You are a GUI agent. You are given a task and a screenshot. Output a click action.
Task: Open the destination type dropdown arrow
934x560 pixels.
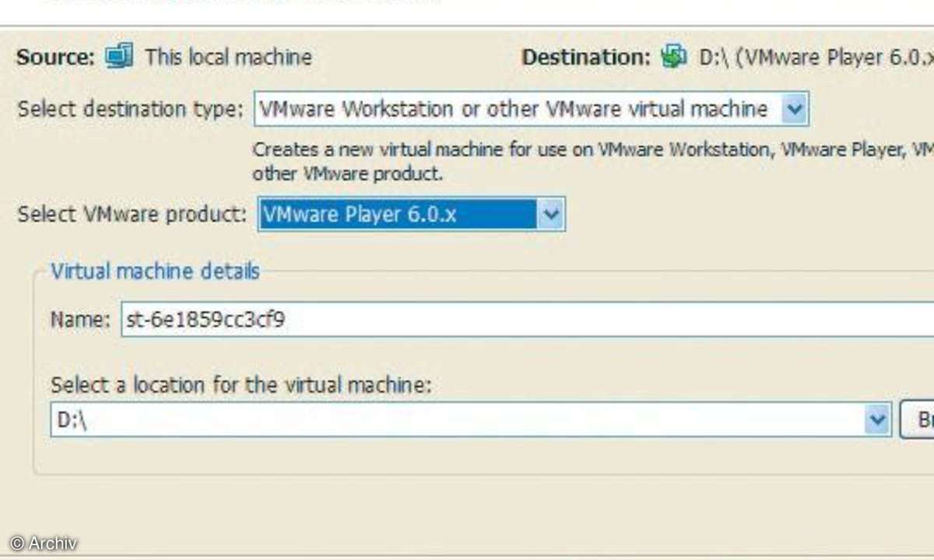pos(793,110)
